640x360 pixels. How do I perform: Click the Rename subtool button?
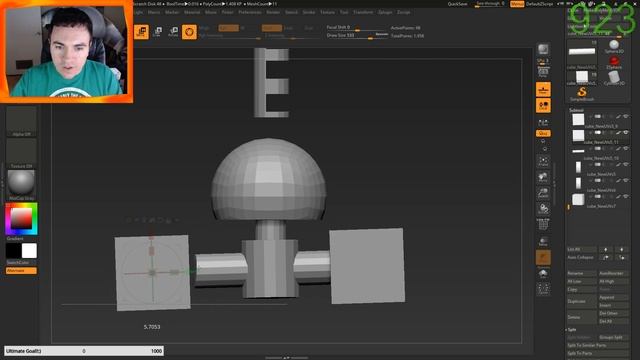coord(582,273)
